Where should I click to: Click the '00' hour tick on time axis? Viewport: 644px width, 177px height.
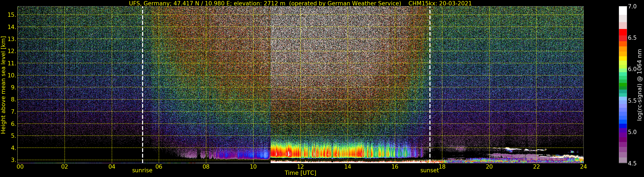20,167
